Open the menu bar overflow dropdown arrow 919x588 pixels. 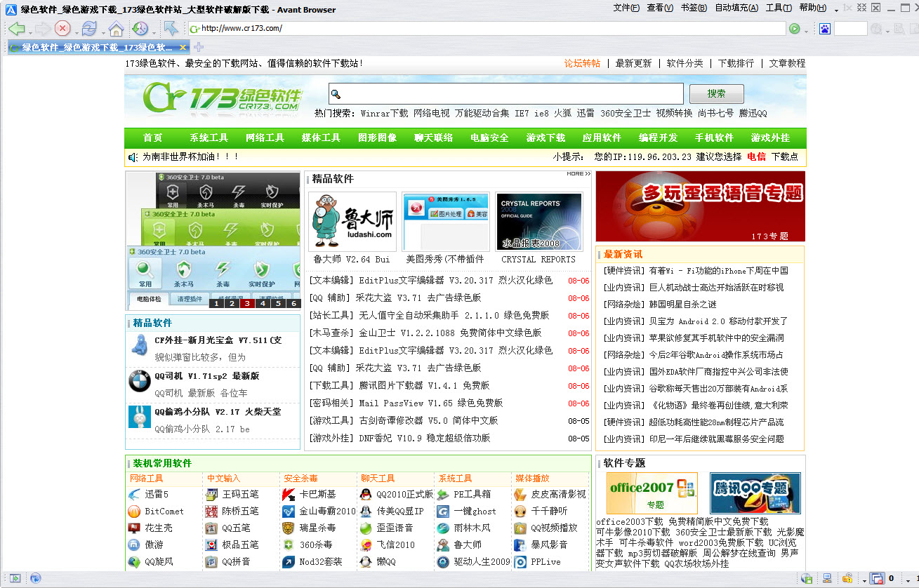[836, 10]
